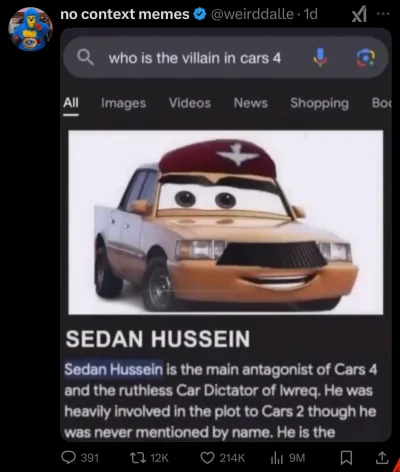Viewport: 400px width, 472px height.
Task: Switch to the Images tab
Action: pyautogui.click(x=123, y=103)
